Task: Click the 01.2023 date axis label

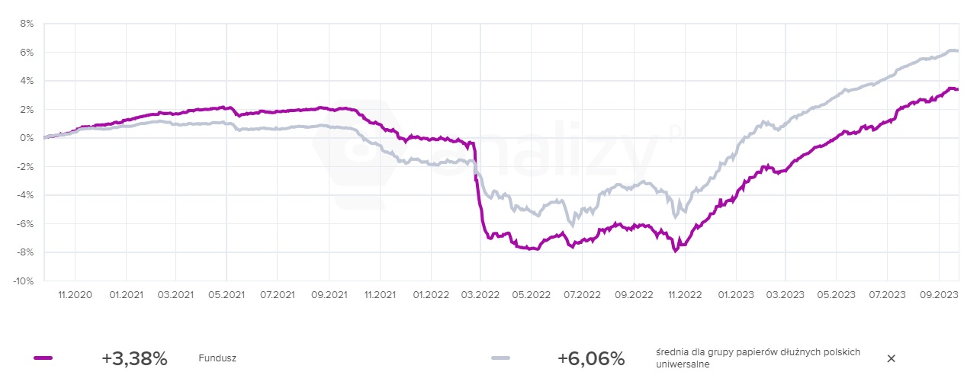Action: point(735,294)
